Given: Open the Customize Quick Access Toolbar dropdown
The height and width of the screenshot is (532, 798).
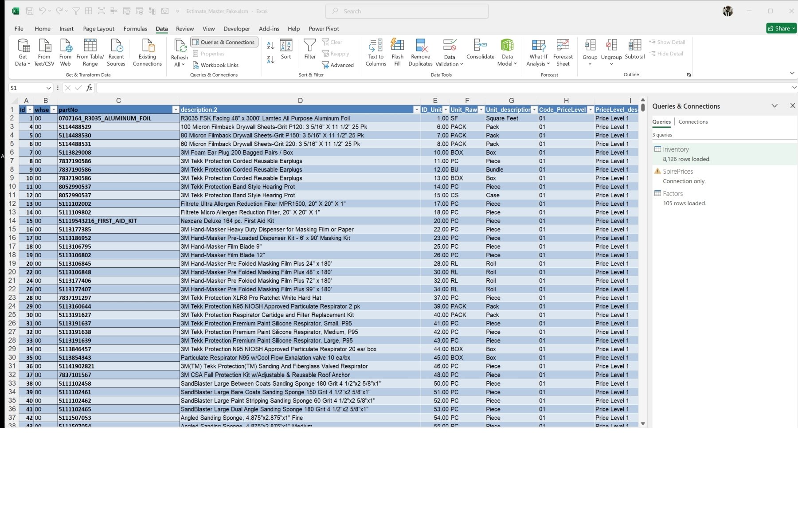Looking at the screenshot, I should [x=177, y=11].
